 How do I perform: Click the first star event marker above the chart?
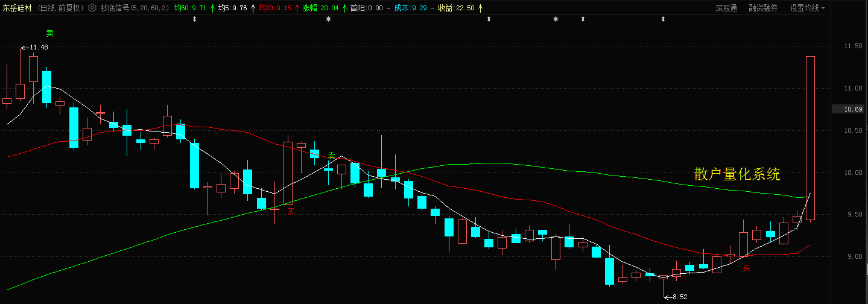[x=328, y=19]
